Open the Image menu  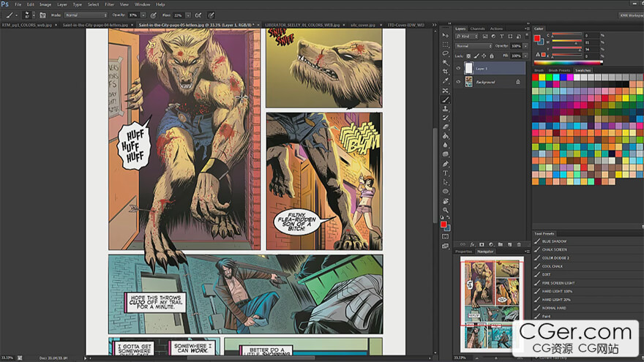pos(45,4)
